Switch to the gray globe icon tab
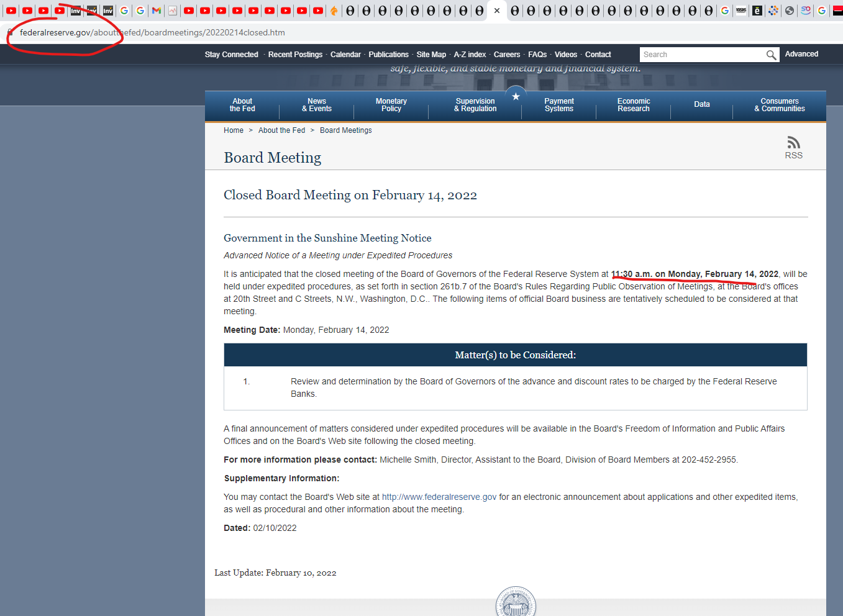Screen dimensions: 843x616 pyautogui.click(x=790, y=11)
